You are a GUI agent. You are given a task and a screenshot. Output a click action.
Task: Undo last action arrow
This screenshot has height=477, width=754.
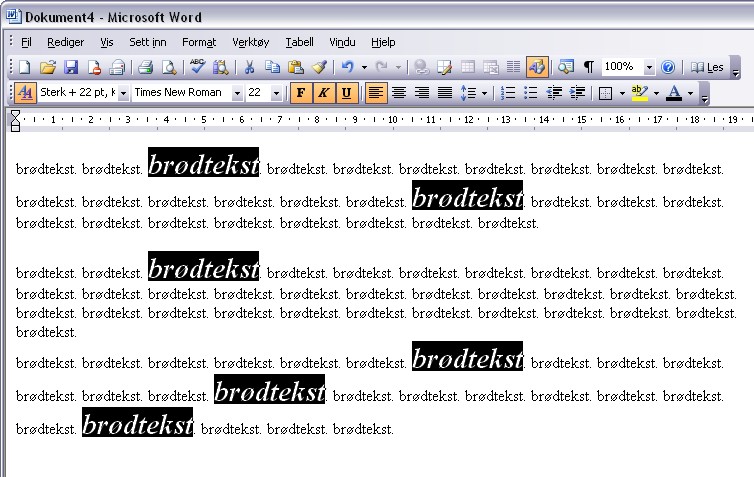pyautogui.click(x=348, y=67)
